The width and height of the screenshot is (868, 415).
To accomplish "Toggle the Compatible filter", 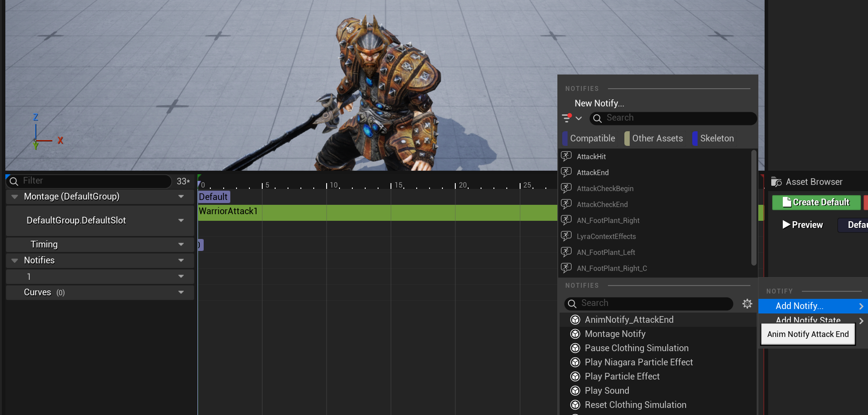I will pyautogui.click(x=588, y=138).
